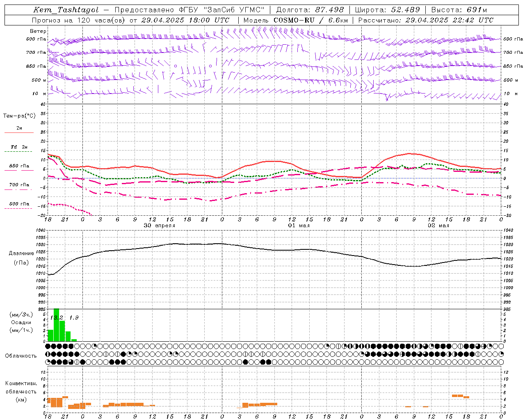Click the Модель COSMO-RU / 6.6км label
Screen dimensions: 525x420
point(295,20)
